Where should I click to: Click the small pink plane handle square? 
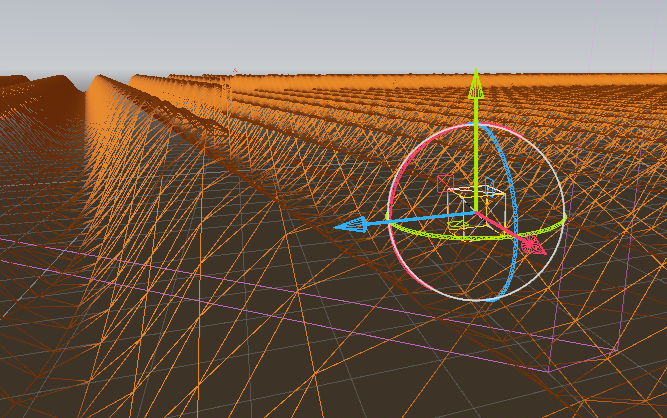444,183
